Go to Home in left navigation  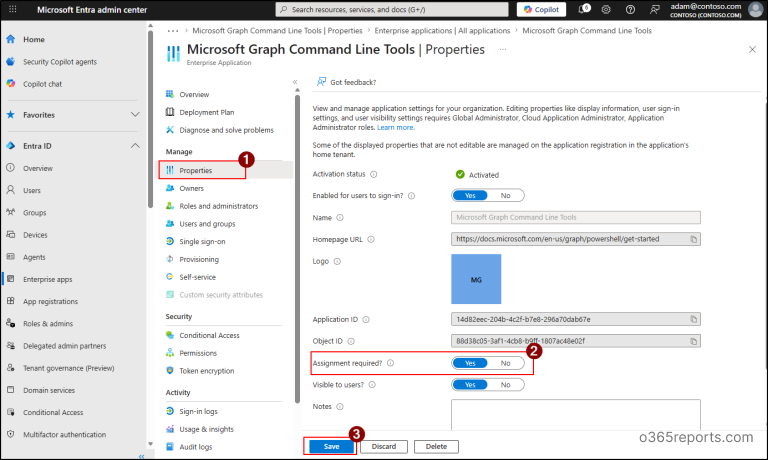34,39
